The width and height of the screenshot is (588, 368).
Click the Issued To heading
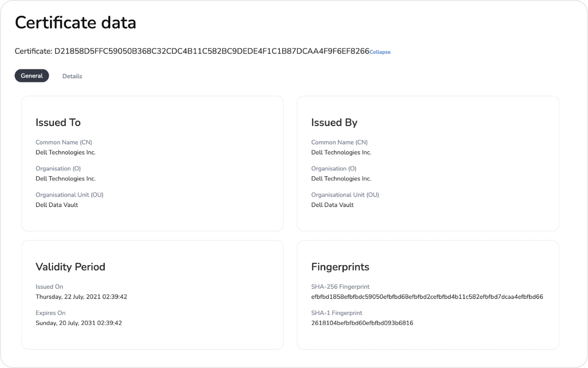click(x=58, y=122)
